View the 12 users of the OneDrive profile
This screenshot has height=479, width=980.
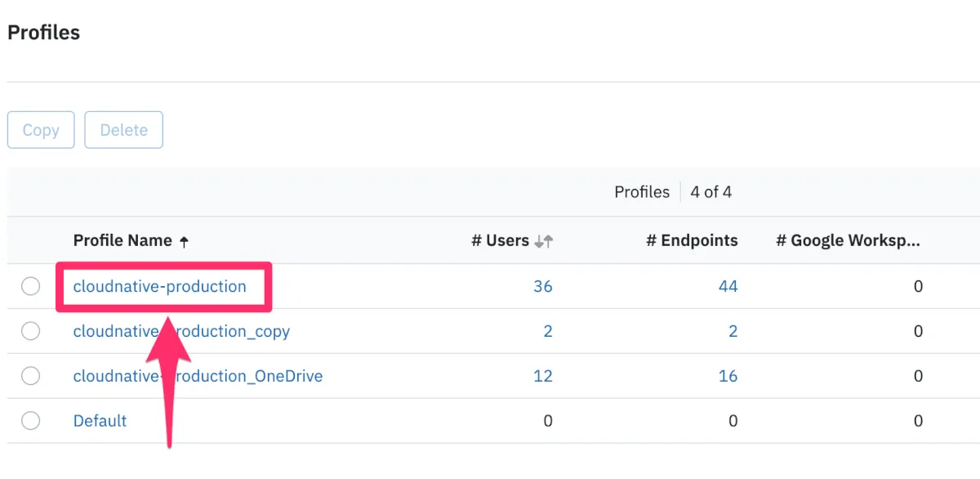point(542,376)
